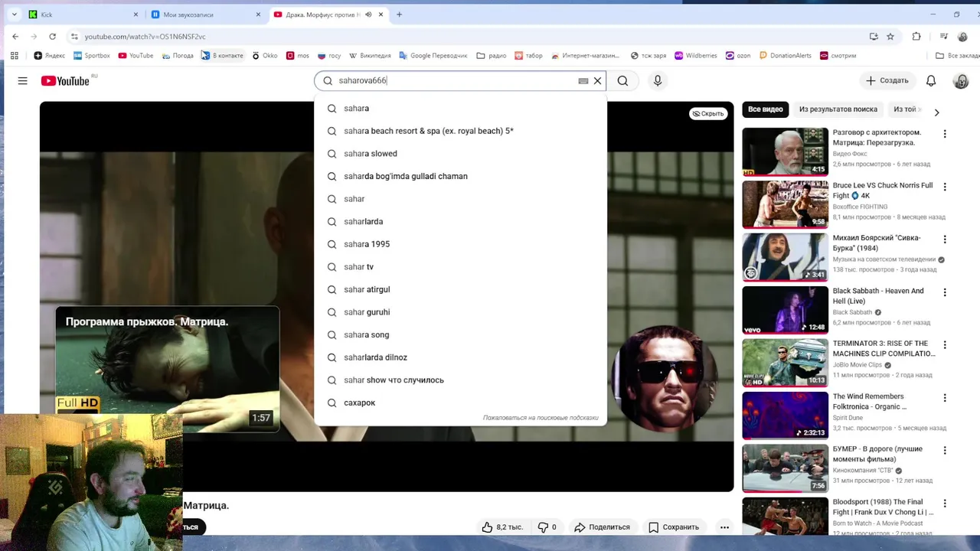This screenshot has height=551, width=980.
Task: Open options for The Wind Remembers Folktronica
Action: (x=945, y=398)
